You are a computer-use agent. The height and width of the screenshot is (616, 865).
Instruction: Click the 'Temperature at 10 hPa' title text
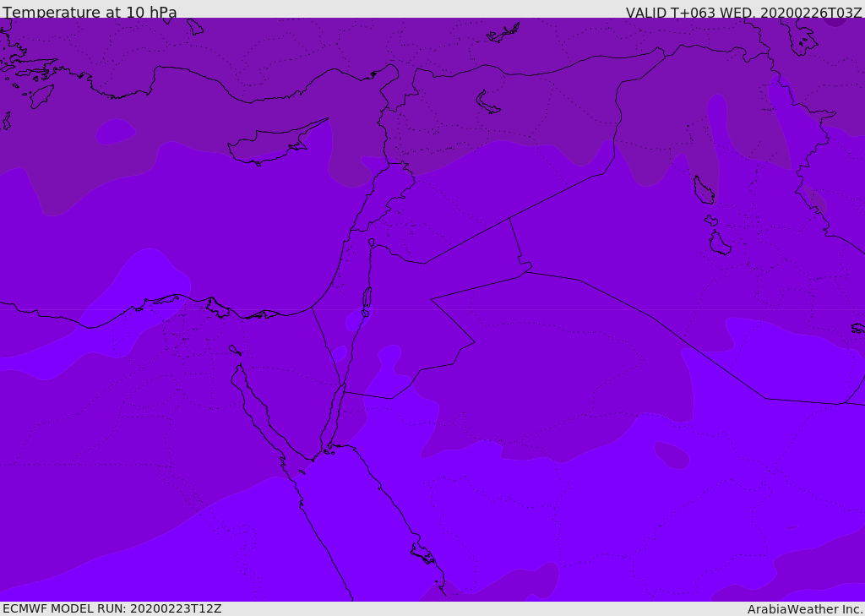[x=90, y=12]
